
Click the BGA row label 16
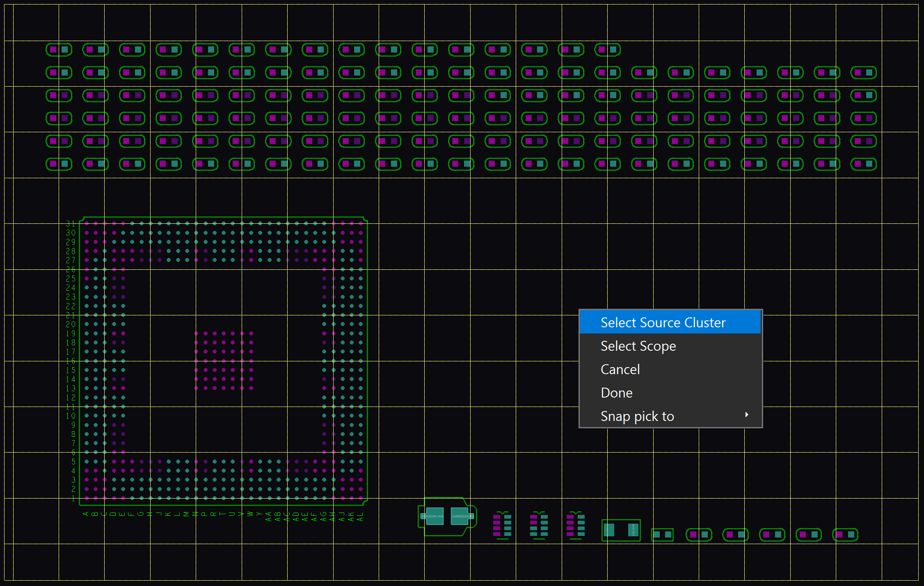[x=71, y=361]
